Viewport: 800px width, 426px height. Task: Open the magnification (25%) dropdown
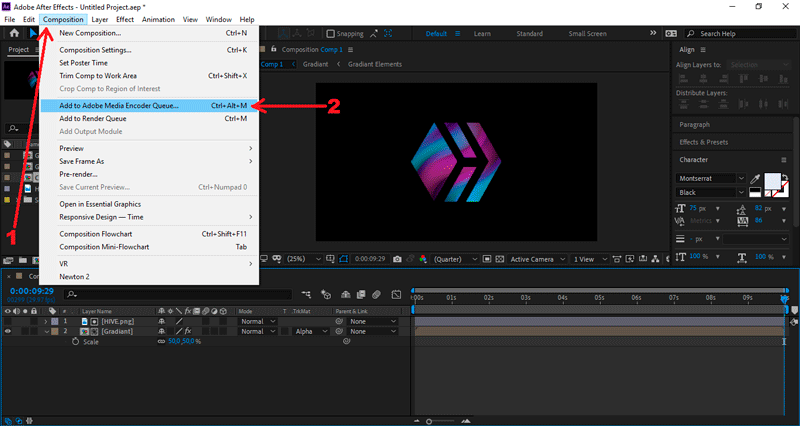304,259
